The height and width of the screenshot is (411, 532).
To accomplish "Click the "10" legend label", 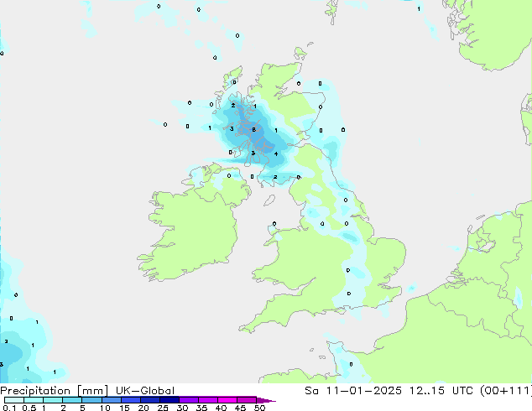I will 105,408.
